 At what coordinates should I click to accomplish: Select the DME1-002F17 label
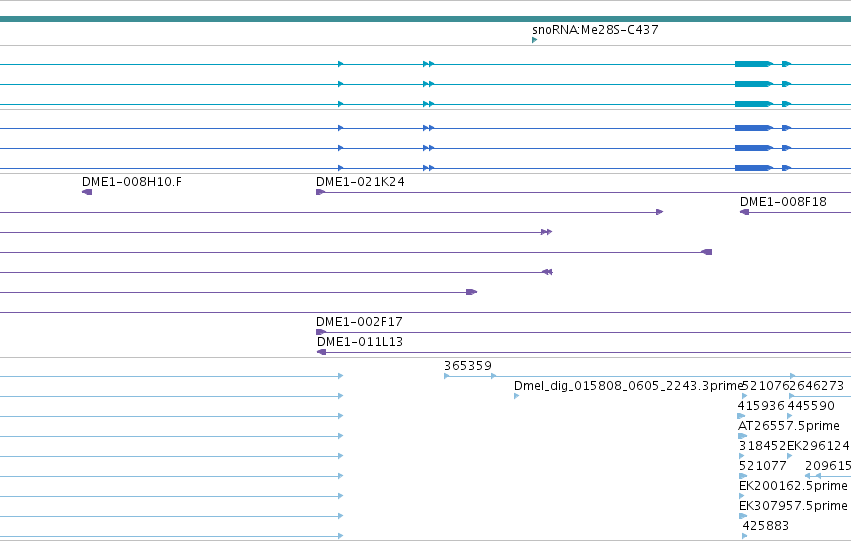click(359, 322)
